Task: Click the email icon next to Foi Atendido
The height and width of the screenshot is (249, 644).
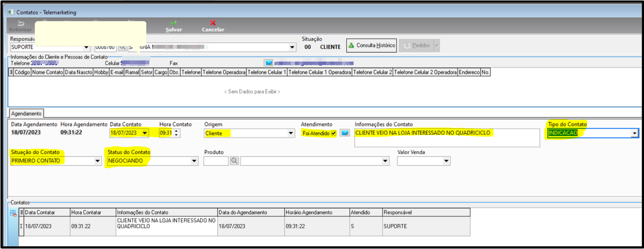Action: coord(345,133)
